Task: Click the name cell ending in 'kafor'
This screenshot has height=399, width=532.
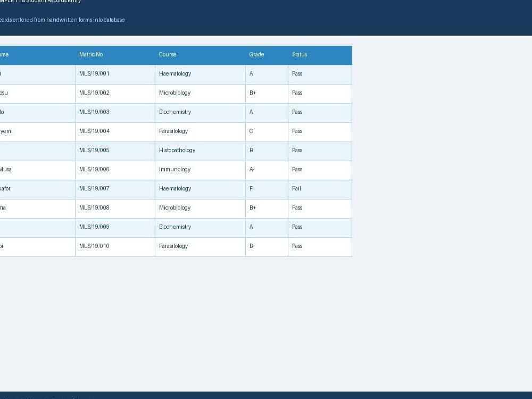Action: [37, 190]
